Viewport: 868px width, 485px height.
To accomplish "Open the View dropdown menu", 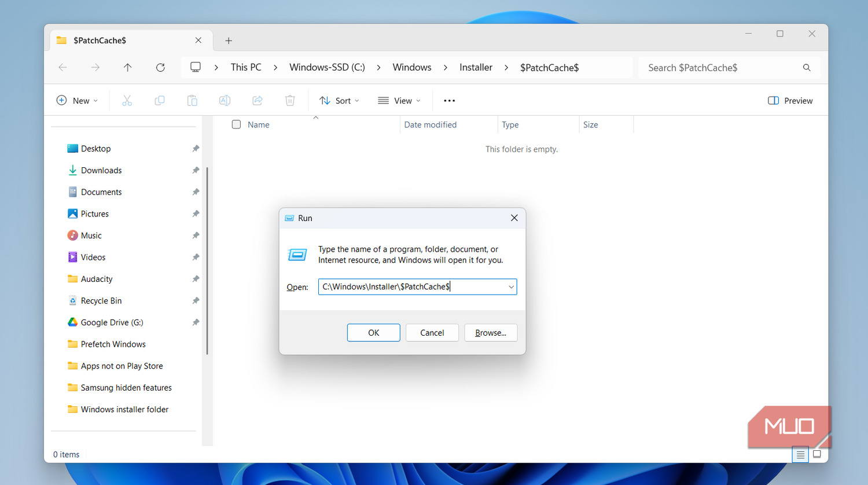I will coord(399,101).
